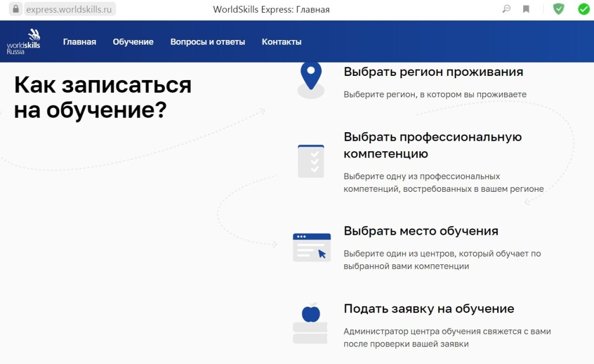Click the Выбрать место обучения heading
Viewport: 594px width, 364px height.
pyautogui.click(x=421, y=231)
